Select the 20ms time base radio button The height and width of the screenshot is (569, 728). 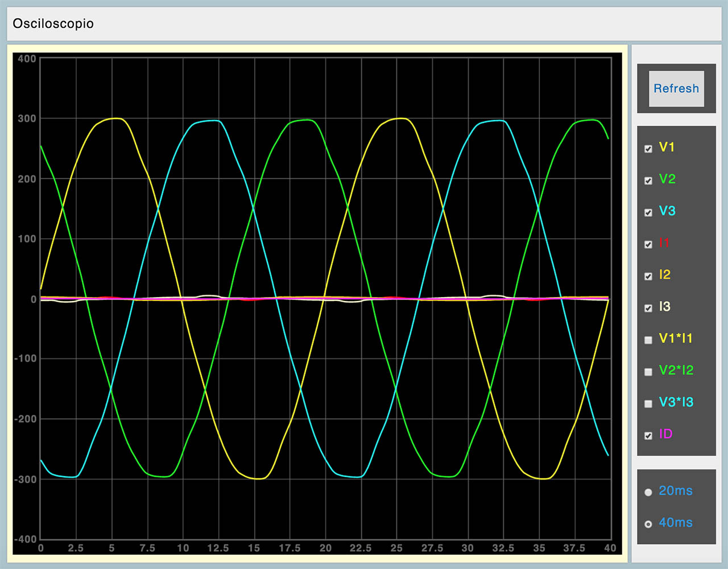648,492
